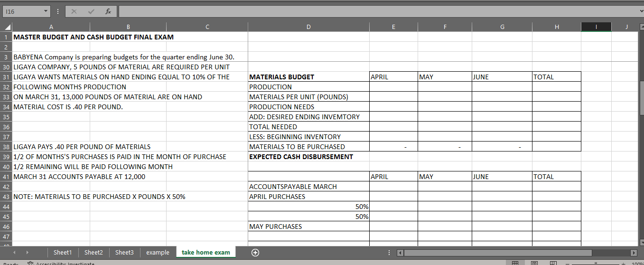Select column C header

207,27
